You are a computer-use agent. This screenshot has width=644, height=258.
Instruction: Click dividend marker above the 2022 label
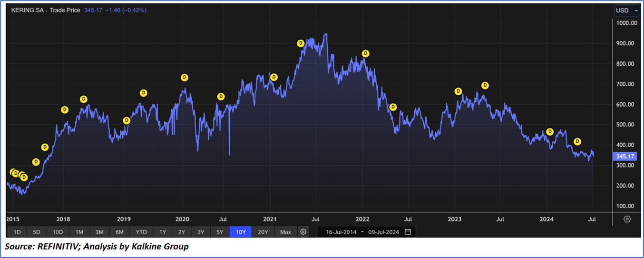(x=365, y=53)
